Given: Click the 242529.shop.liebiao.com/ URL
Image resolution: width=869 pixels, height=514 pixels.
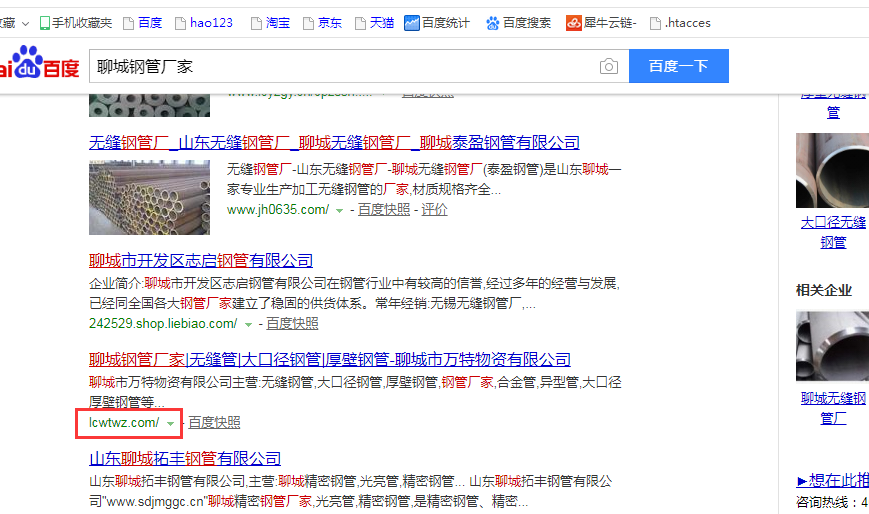Looking at the screenshot, I should (x=163, y=323).
